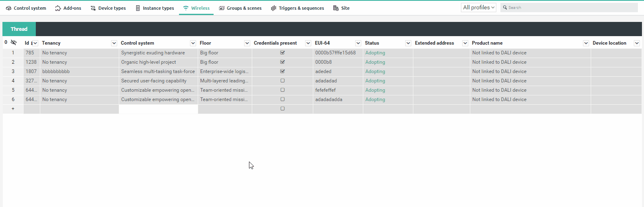Switch to Instance types tab
The image size is (644, 207).
155,8
